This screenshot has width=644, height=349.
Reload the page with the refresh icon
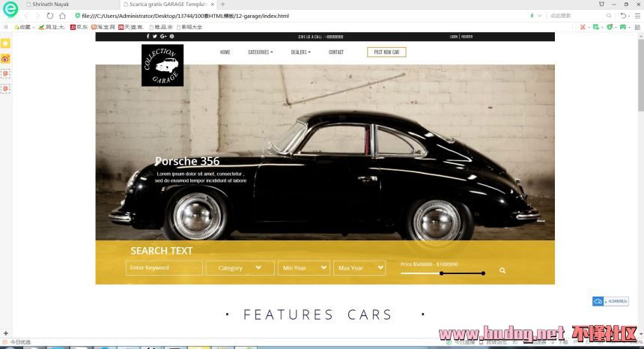(x=49, y=16)
